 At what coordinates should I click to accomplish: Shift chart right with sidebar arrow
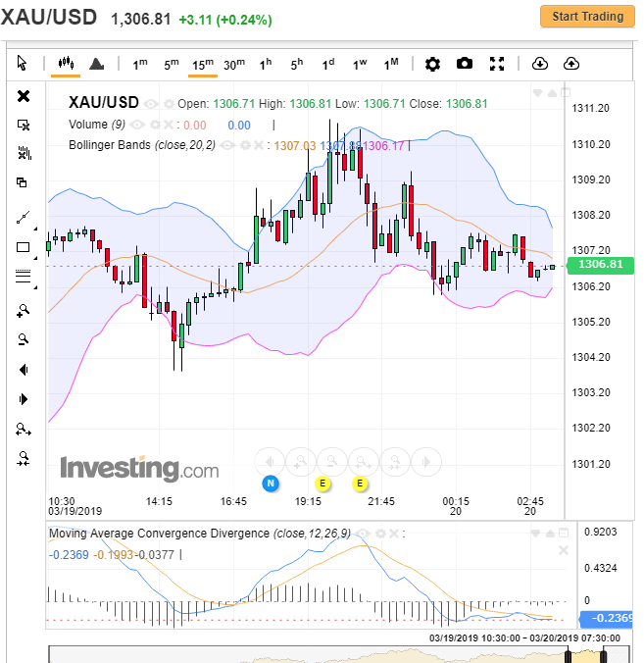click(x=24, y=399)
